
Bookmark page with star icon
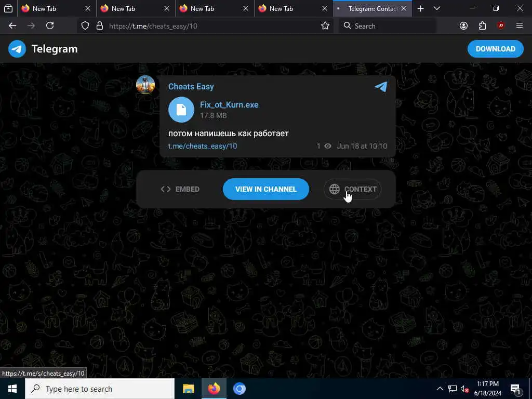325,26
